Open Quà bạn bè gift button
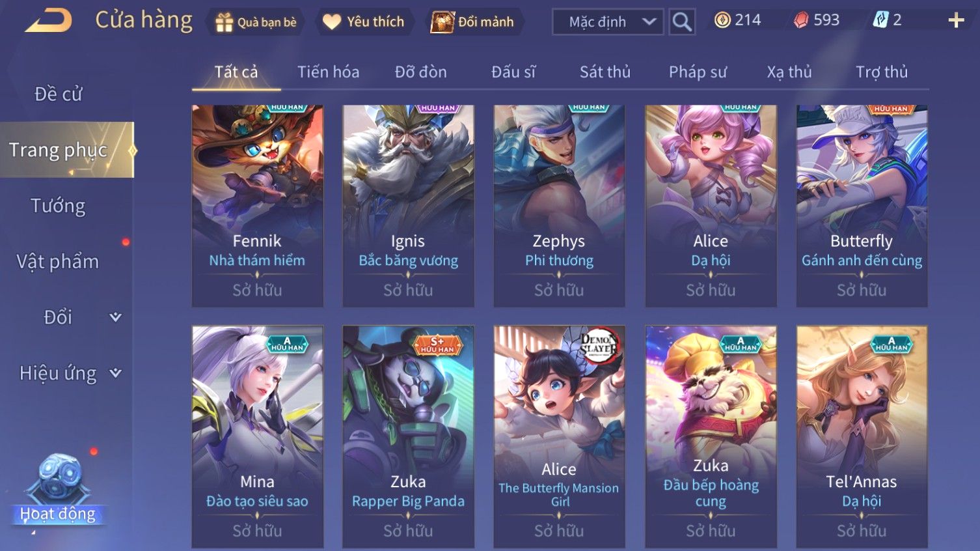The image size is (980, 551). coord(256,22)
